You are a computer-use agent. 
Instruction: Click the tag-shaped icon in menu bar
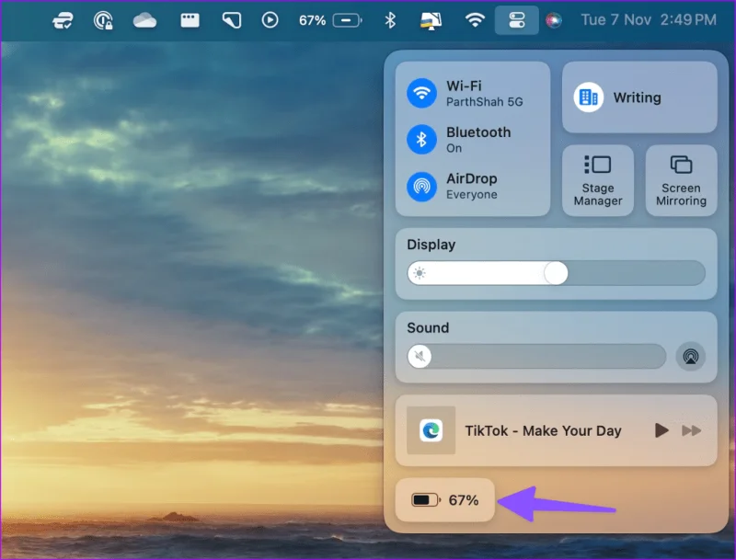[x=232, y=20]
